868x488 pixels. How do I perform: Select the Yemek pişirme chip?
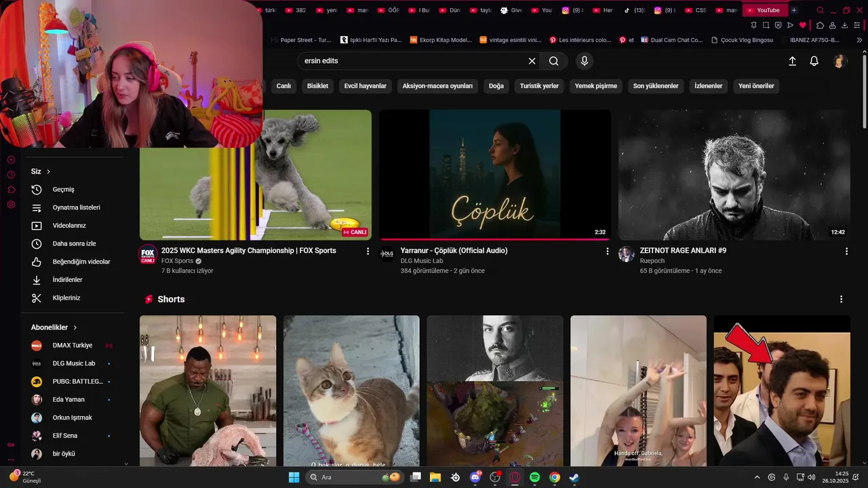pos(596,86)
